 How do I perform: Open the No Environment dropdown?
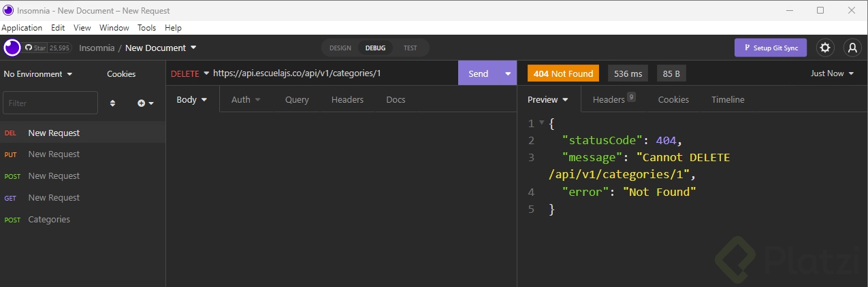pyautogui.click(x=38, y=73)
